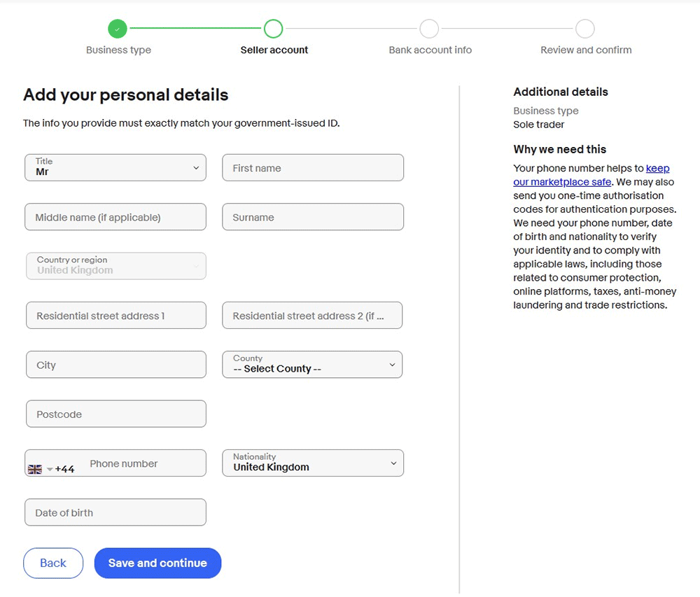Focus the Middle name input field
Image resolution: width=700 pixels, height=597 pixels.
[115, 217]
